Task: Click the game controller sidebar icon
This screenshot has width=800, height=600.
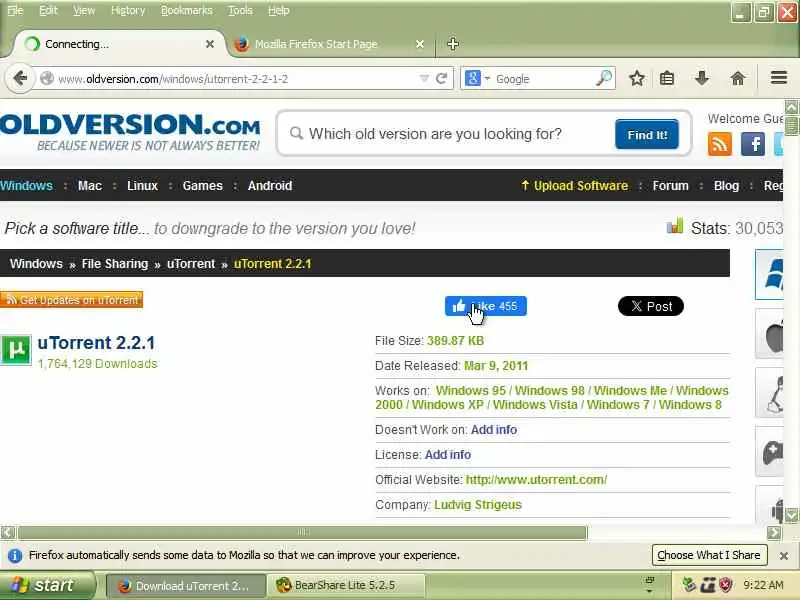Action: [x=769, y=452]
